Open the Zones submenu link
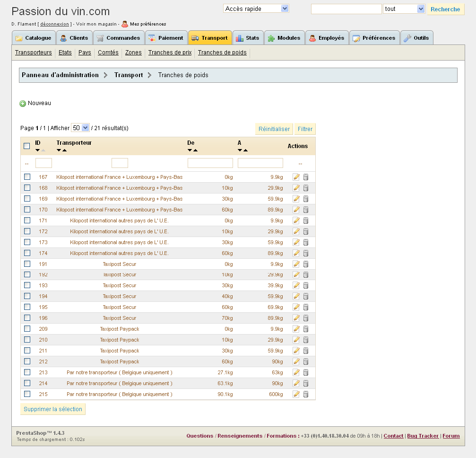This screenshot has width=476, height=458. (x=133, y=52)
